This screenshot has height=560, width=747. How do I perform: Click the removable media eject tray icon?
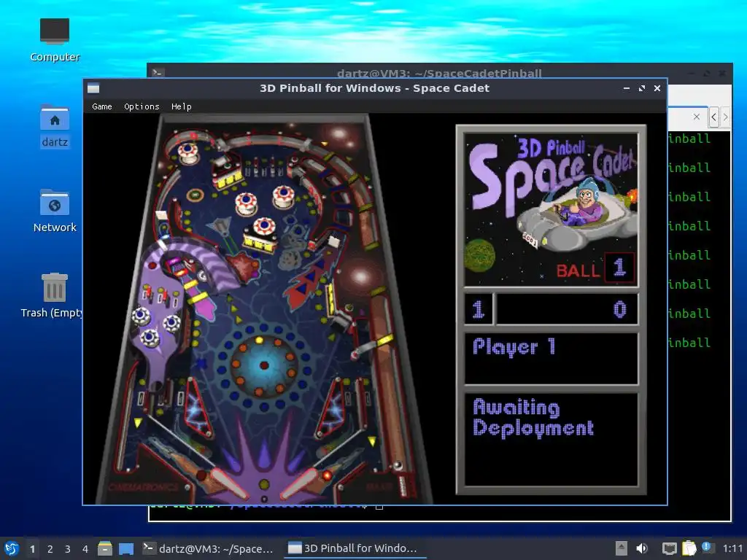[621, 548]
